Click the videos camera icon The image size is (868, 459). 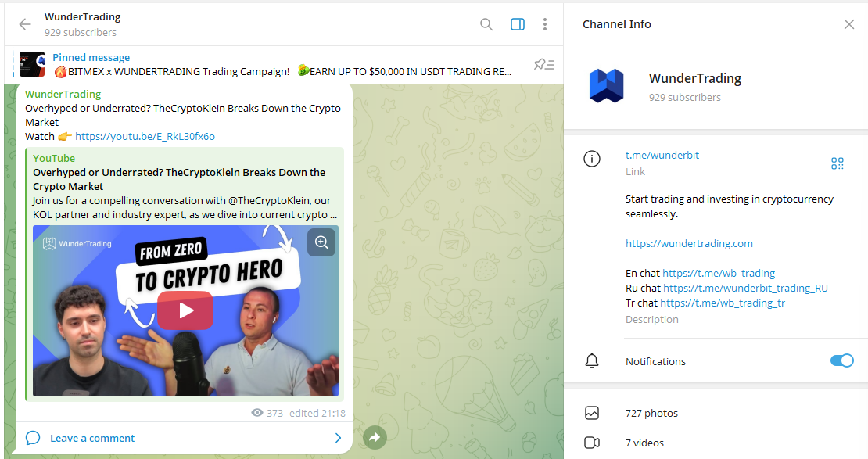pos(592,443)
